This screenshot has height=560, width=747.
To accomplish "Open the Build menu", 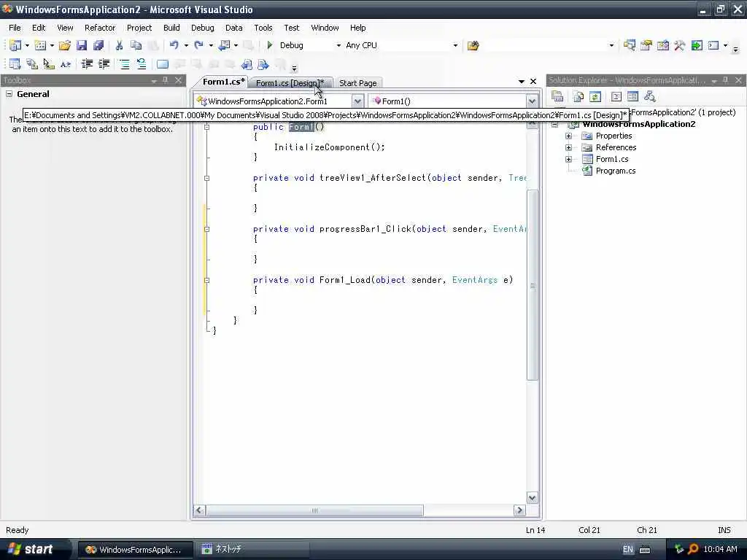I will pyautogui.click(x=171, y=28).
